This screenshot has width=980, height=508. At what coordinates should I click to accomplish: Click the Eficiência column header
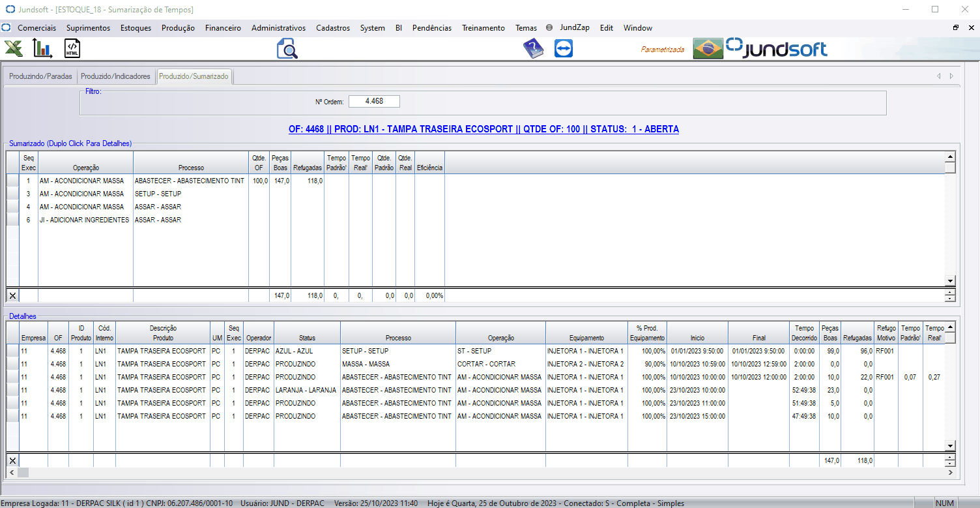[429, 162]
